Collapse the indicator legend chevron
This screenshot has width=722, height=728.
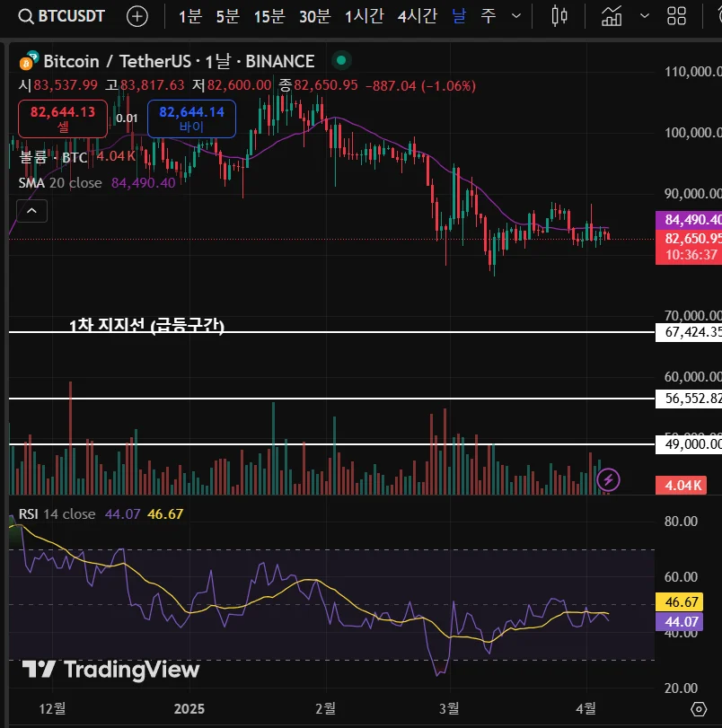31,211
